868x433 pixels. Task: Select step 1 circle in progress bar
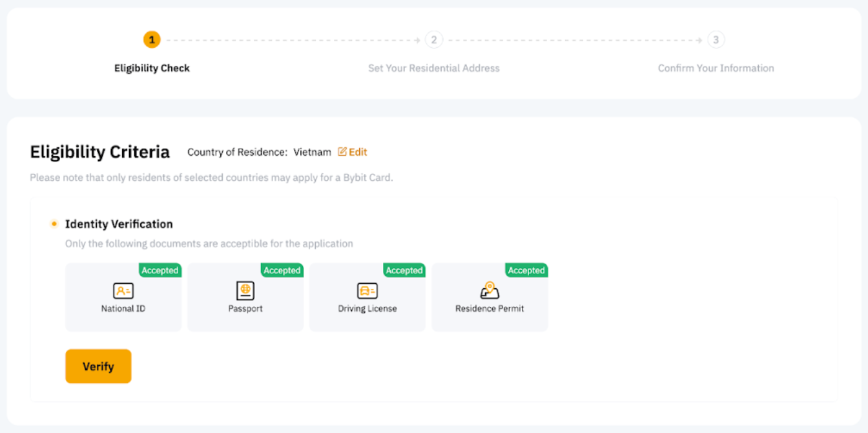[152, 40]
